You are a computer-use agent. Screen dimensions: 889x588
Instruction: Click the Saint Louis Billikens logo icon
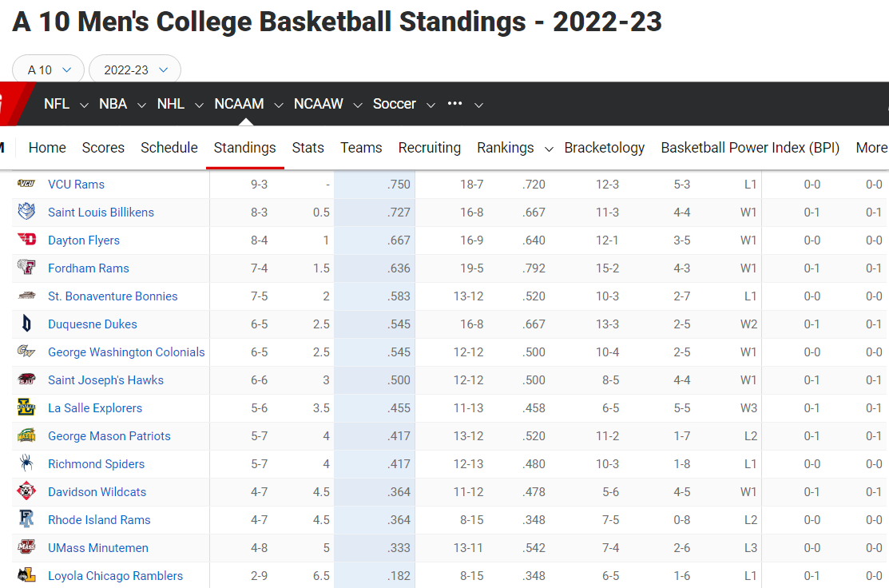click(x=26, y=213)
